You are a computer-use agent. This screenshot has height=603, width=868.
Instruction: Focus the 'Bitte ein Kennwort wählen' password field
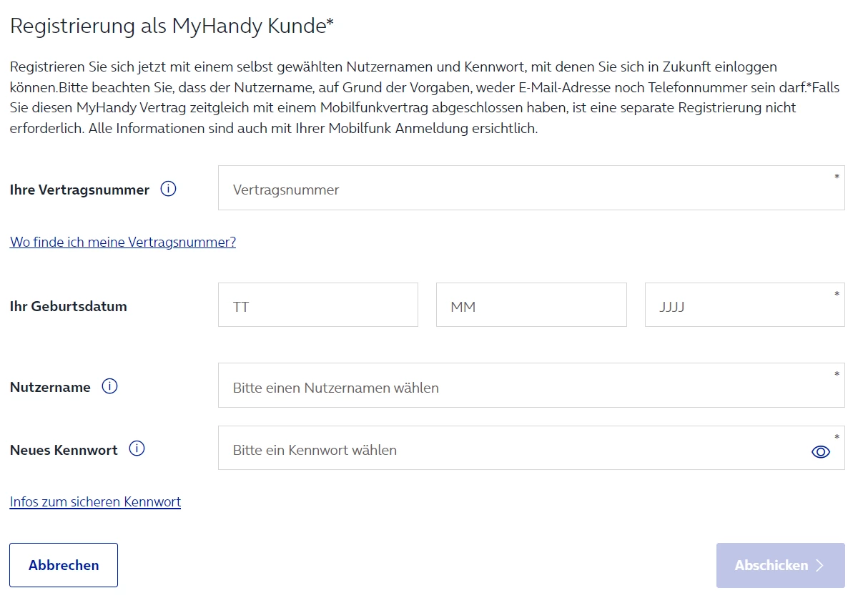tap(515, 449)
